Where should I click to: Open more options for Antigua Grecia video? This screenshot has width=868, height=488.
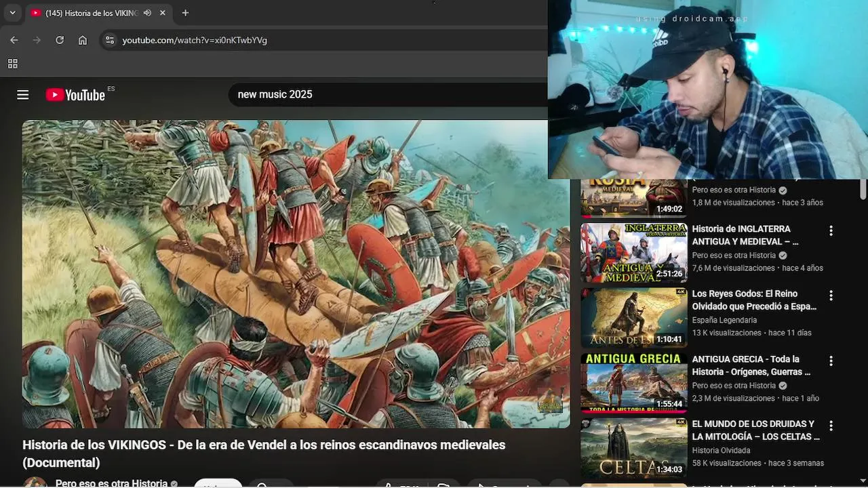[831, 361]
